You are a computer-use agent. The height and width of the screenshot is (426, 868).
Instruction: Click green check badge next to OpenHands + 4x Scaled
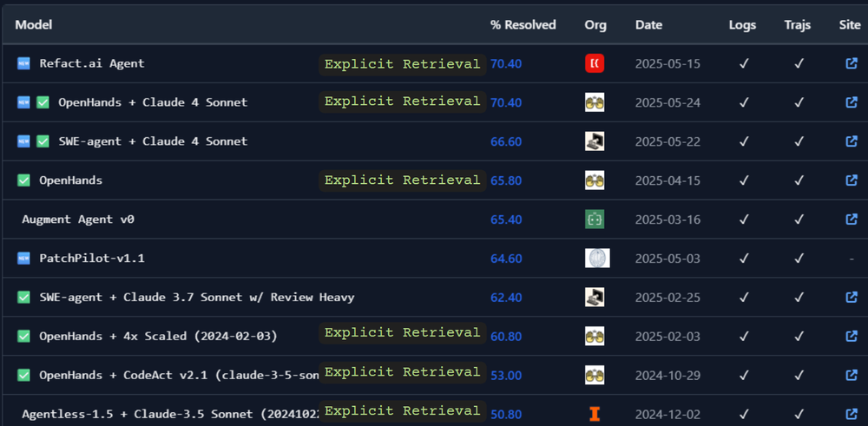(x=23, y=336)
